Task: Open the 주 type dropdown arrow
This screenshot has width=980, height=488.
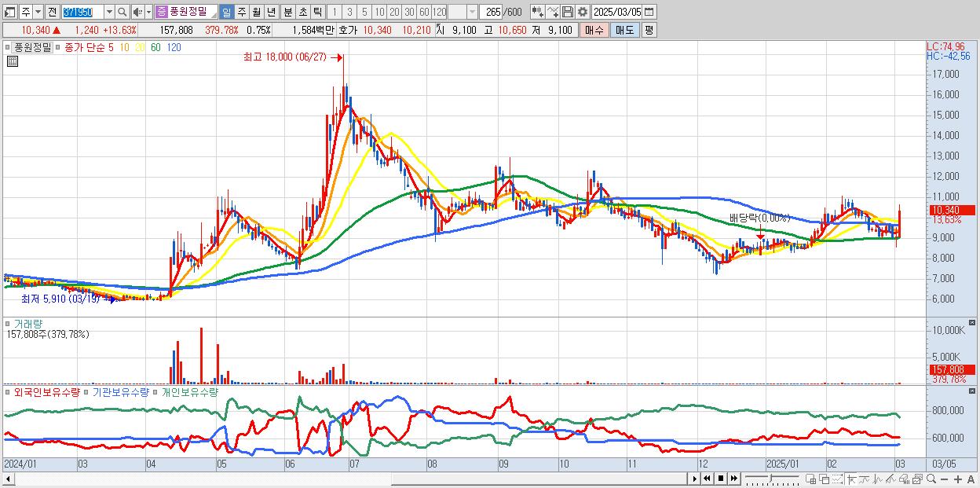Action: 38,12
